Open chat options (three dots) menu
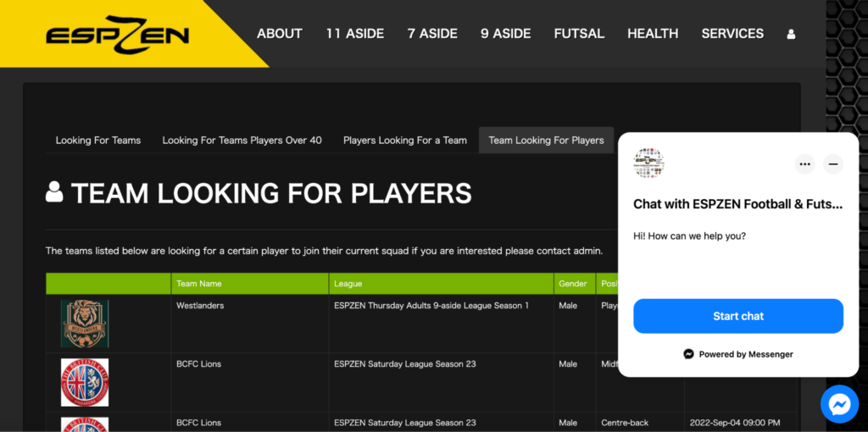This screenshot has height=432, width=868. tap(805, 164)
